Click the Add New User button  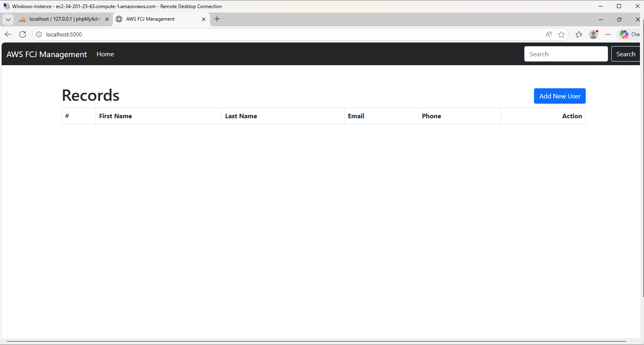pos(560,96)
